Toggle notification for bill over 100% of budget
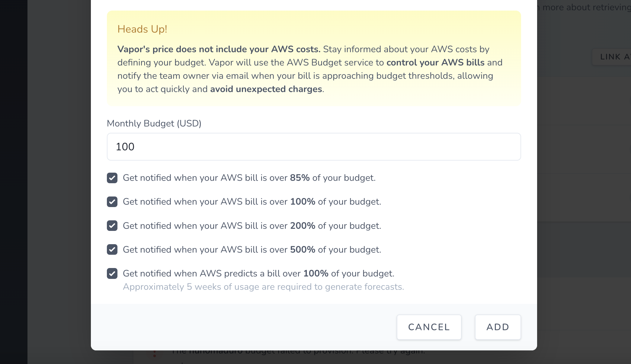 112,202
